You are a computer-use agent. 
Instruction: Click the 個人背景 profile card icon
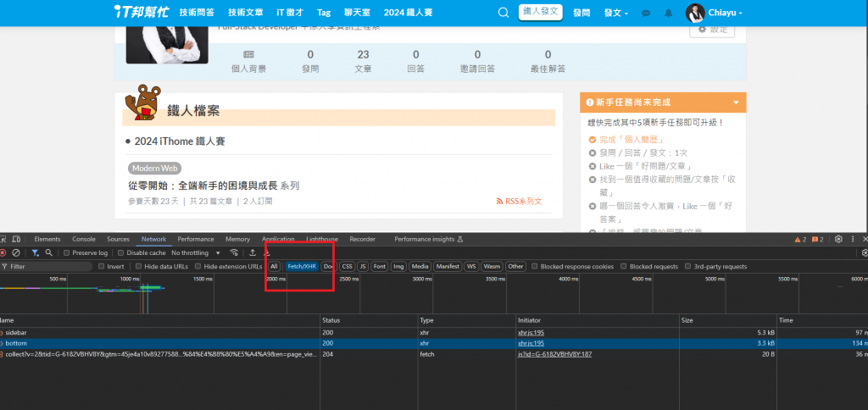click(x=248, y=54)
